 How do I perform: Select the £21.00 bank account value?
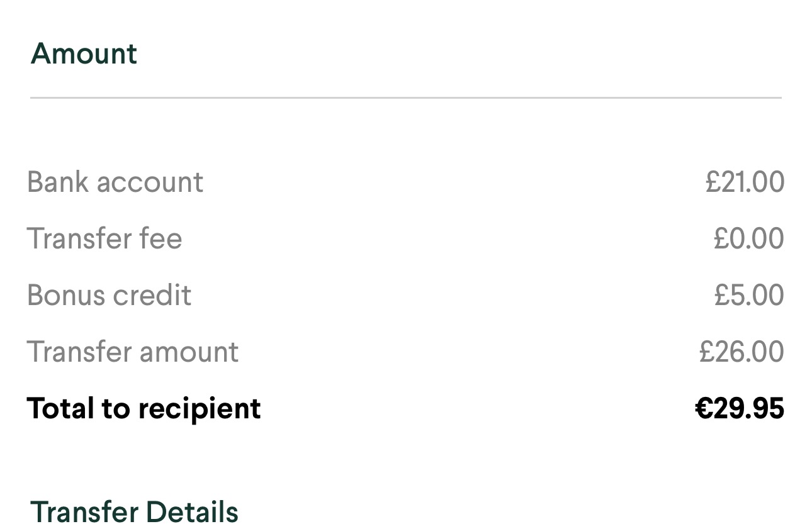pos(745,182)
